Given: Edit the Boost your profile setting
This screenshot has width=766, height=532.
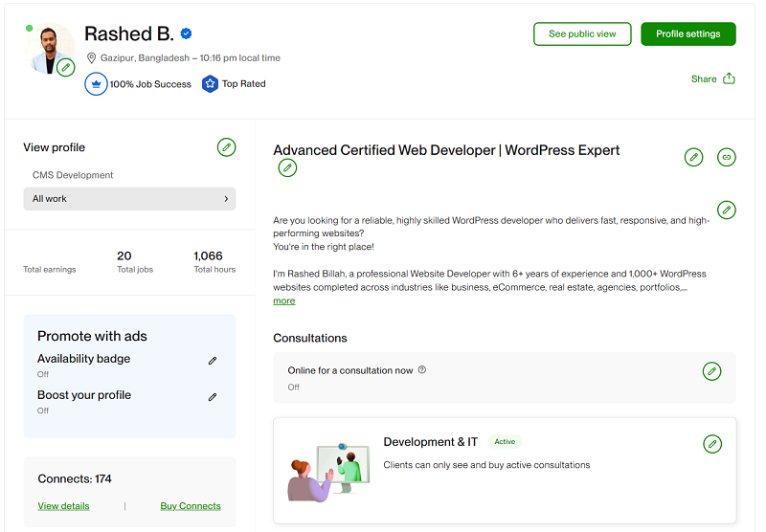Looking at the screenshot, I should 213,397.
